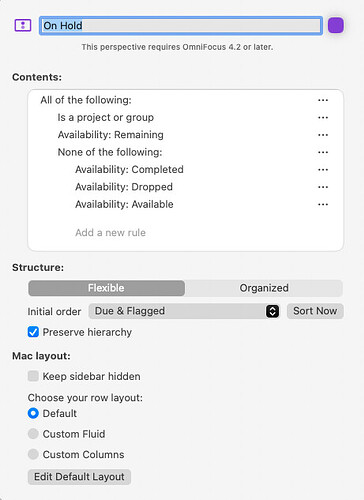Open ellipsis menu for Availability: Remaining
The image size is (364, 500).
323,135
